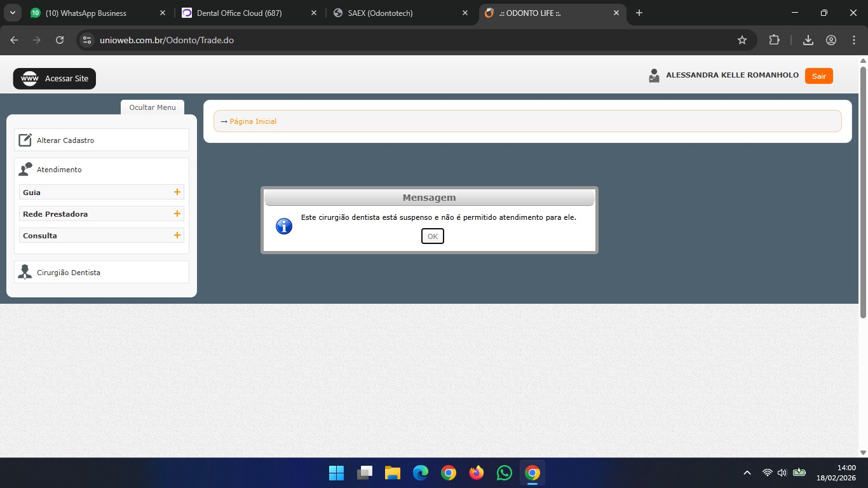Close the SAEX (Odontotech) tab
Viewport: 868px width, 488px height.
coord(465,13)
